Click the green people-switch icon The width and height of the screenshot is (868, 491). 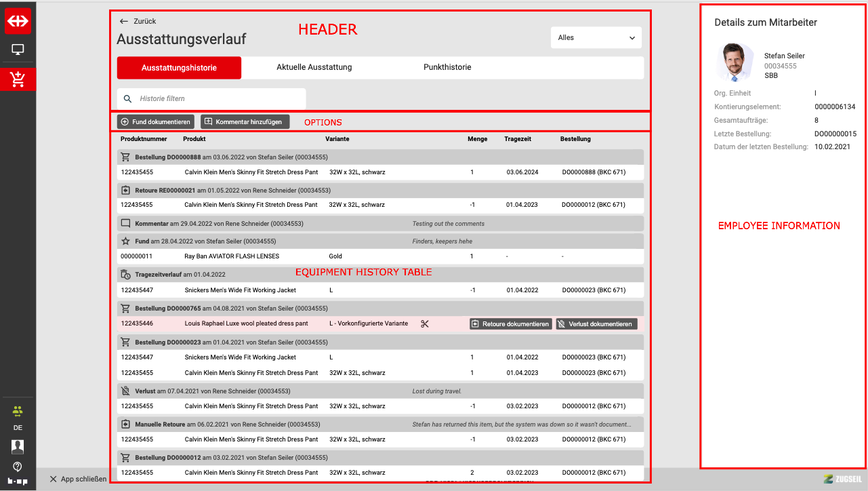tap(18, 411)
